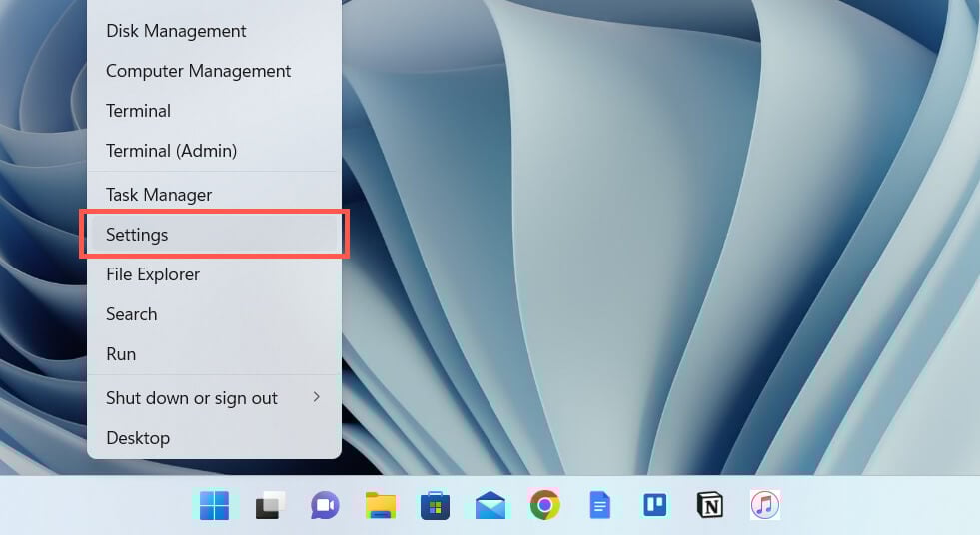Image resolution: width=980 pixels, height=535 pixels.
Task: Open the Google Docs taskbar icon
Action: click(600, 505)
